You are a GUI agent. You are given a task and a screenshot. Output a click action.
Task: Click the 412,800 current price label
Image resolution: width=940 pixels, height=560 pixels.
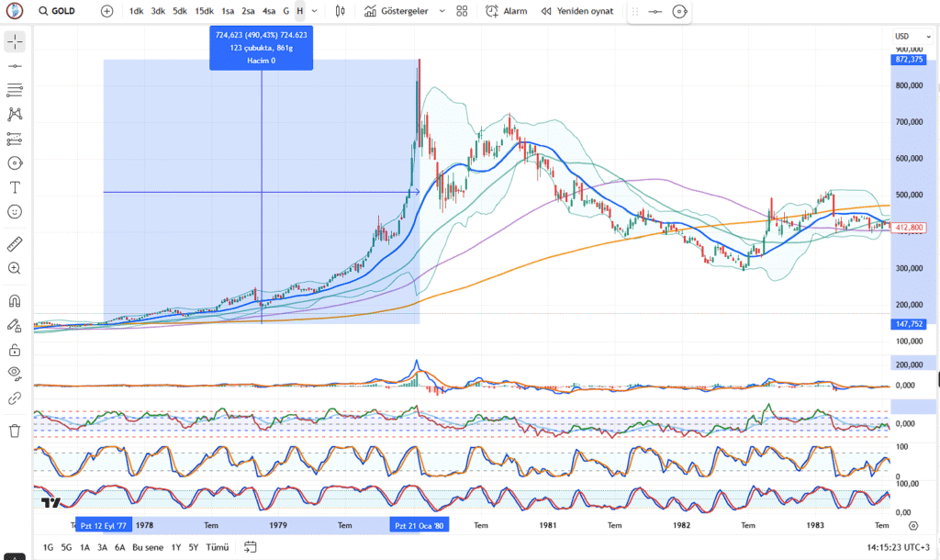tap(910, 228)
